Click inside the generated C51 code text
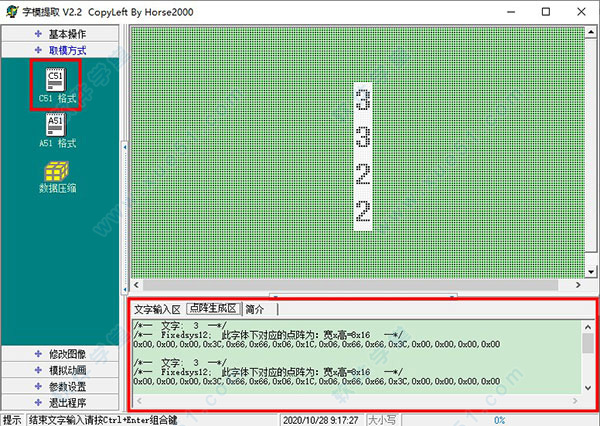The width and height of the screenshot is (600, 426). pyautogui.click(x=330, y=344)
